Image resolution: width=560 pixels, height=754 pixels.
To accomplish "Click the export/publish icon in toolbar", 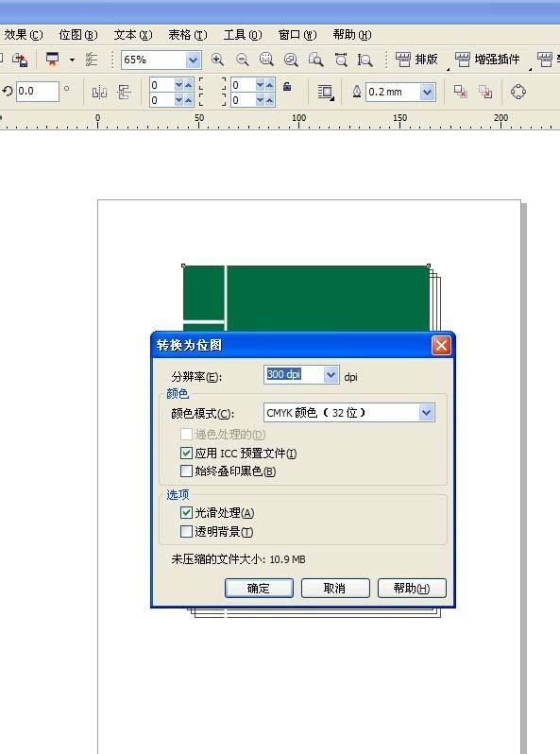I will click(x=20, y=60).
